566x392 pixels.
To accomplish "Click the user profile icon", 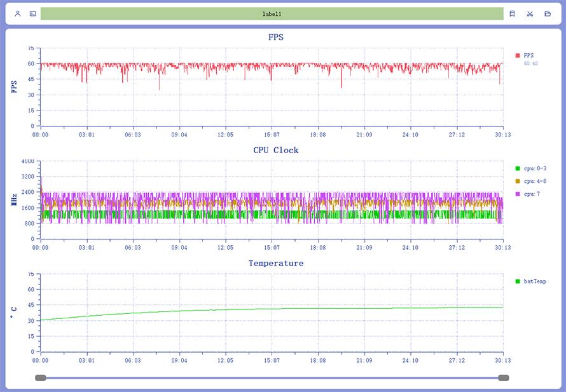I will 18,13.
